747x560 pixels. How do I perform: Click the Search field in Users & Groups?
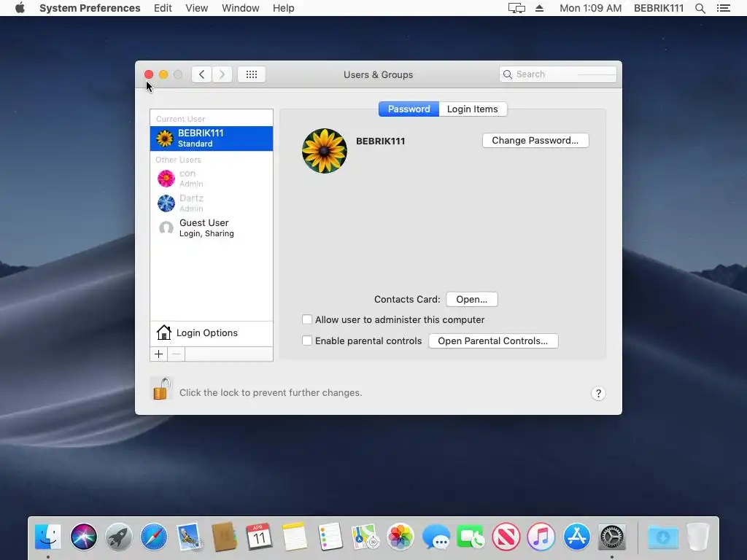pyautogui.click(x=558, y=74)
